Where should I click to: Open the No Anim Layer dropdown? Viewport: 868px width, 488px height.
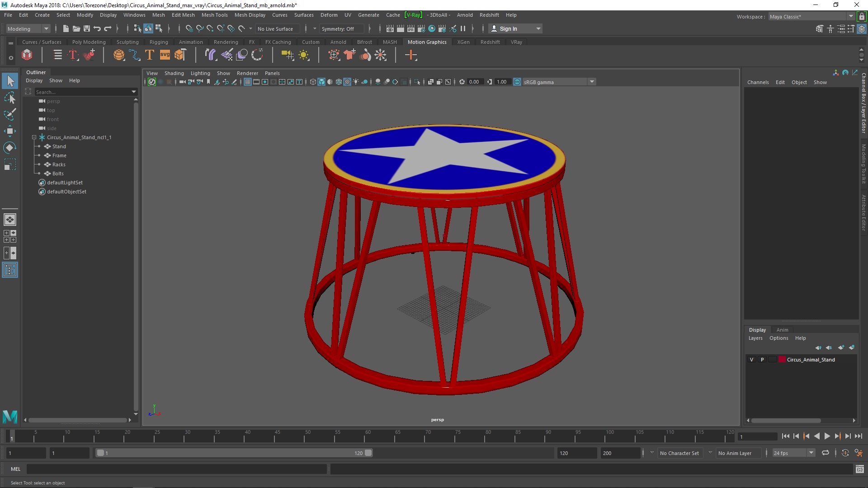tap(738, 453)
